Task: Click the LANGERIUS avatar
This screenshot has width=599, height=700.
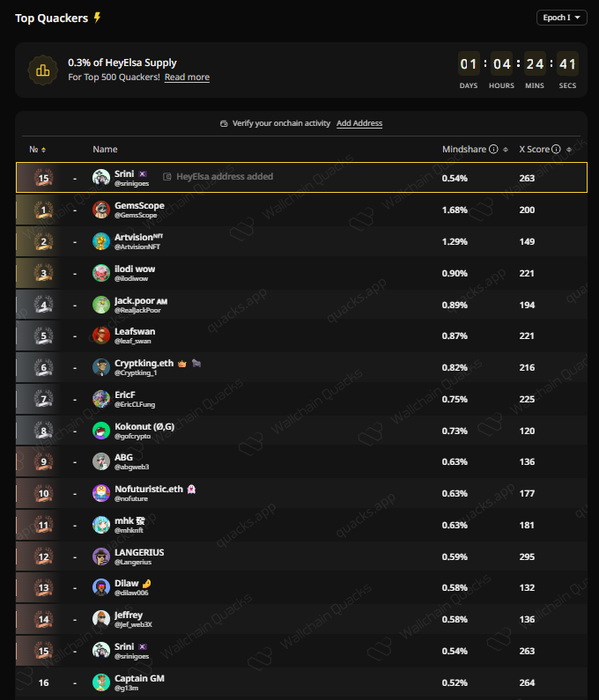Action: coord(101,556)
